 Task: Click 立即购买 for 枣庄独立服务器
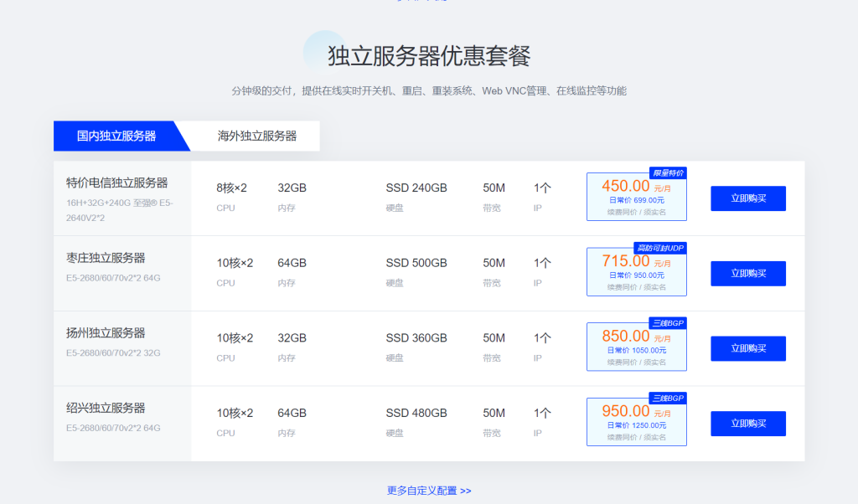pyautogui.click(x=747, y=273)
